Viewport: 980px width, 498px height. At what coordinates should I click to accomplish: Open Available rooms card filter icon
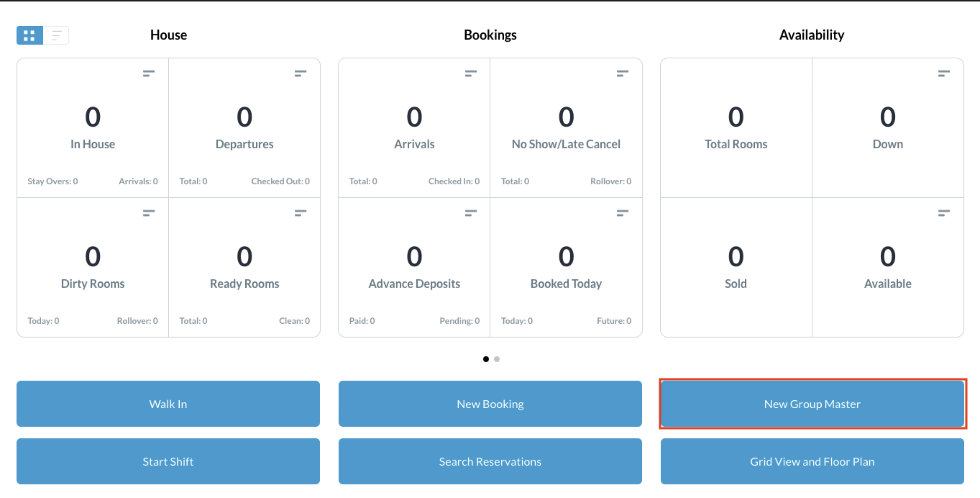pyautogui.click(x=943, y=213)
